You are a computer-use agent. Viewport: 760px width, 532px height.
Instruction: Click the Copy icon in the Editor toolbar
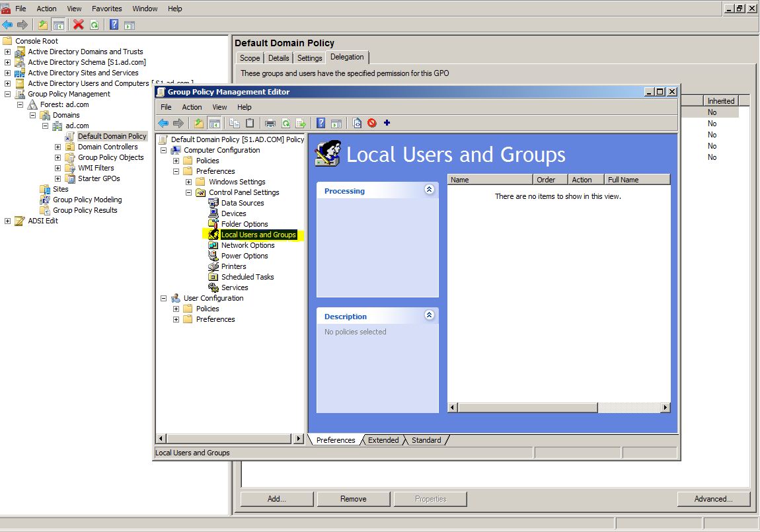pos(235,123)
